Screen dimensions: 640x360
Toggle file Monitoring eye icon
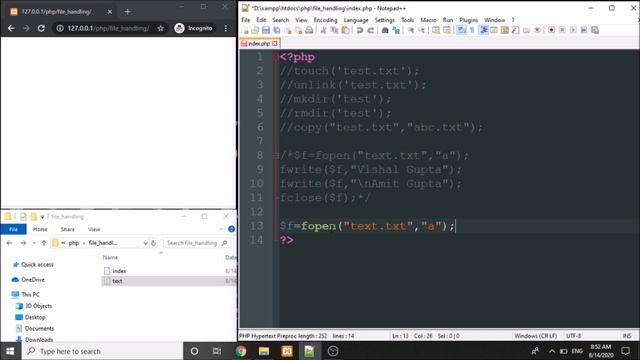[x=537, y=30]
